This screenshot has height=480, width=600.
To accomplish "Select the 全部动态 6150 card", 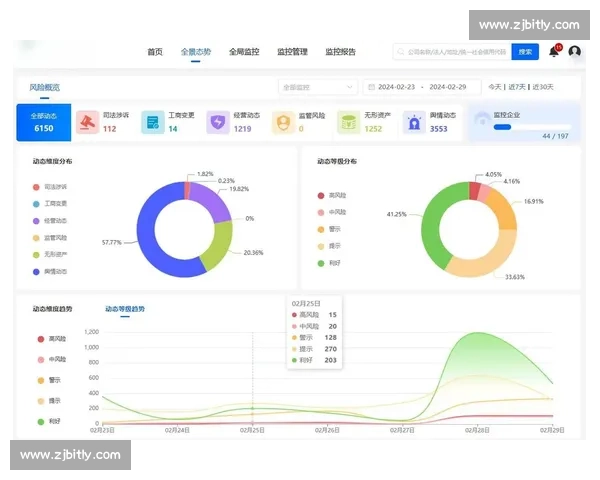I will click(x=43, y=122).
